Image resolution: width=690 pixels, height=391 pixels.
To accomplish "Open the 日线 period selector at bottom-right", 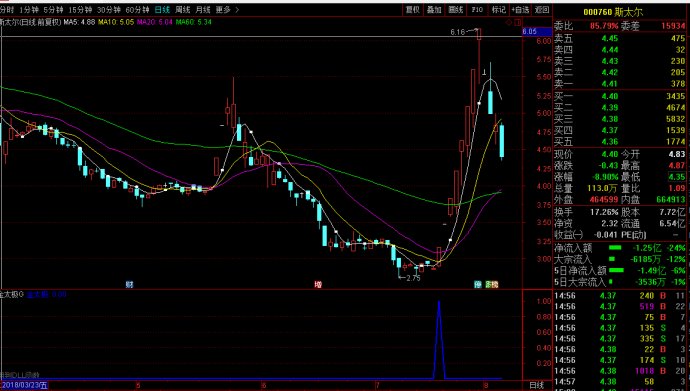I will (537, 385).
